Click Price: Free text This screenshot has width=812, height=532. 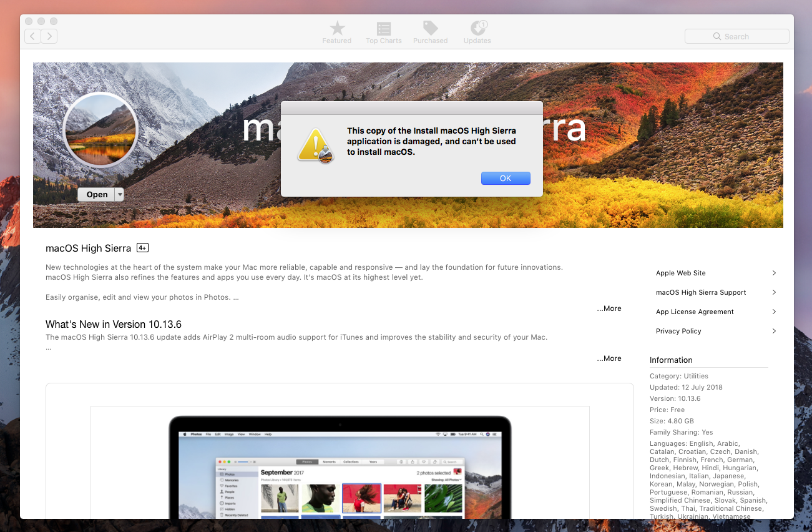tap(667, 410)
